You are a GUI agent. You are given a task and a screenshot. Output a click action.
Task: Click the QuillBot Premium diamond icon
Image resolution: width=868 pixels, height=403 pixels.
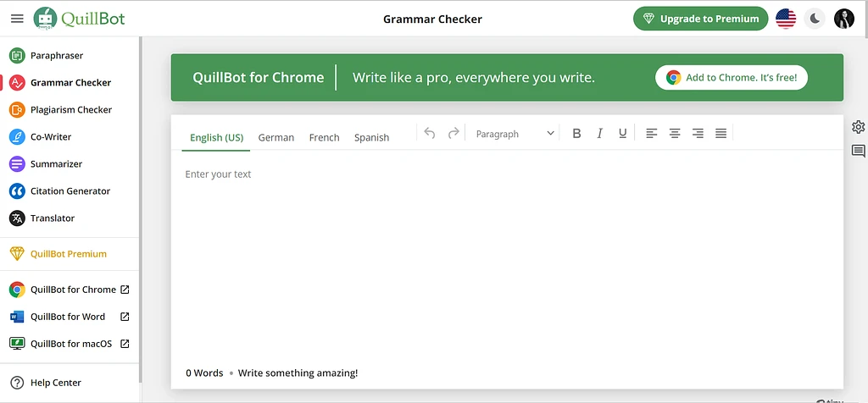click(x=17, y=254)
